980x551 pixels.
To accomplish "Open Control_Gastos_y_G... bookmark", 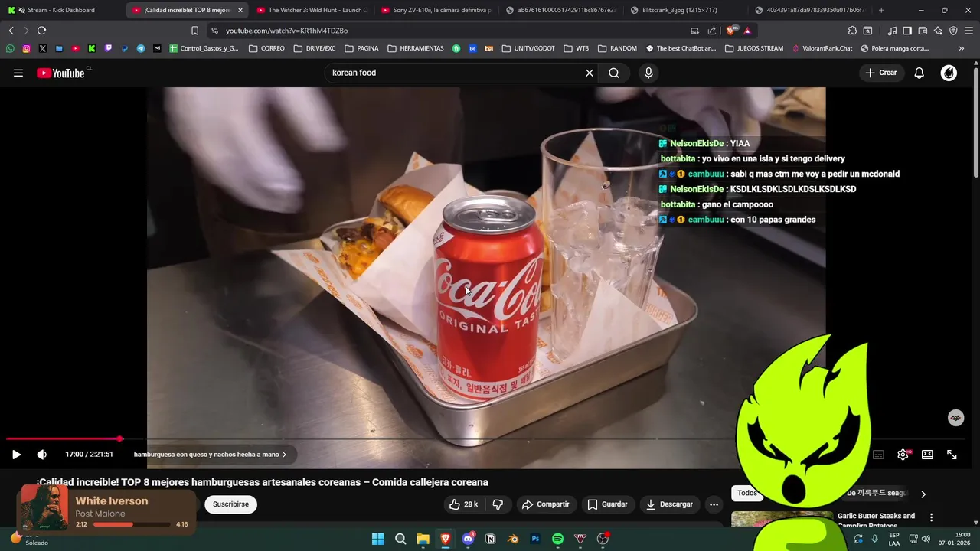I will 204,48.
